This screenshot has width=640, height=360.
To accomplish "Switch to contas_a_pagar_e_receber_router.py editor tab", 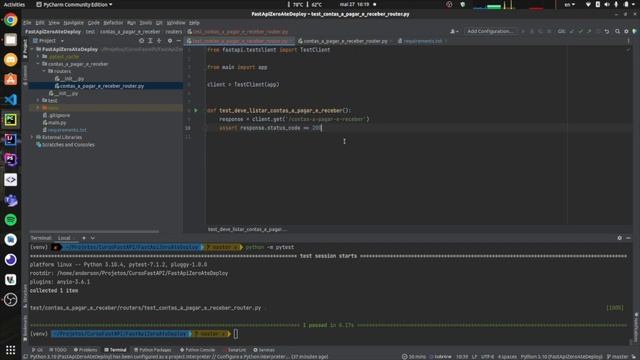I will click(x=345, y=41).
